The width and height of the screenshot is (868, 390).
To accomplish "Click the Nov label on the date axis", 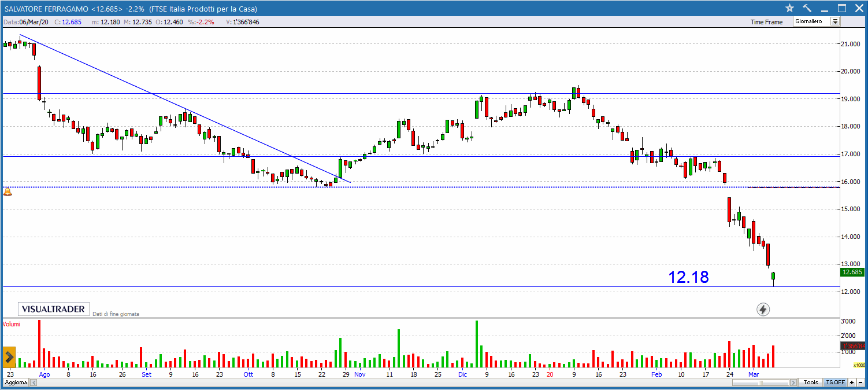I will (360, 374).
